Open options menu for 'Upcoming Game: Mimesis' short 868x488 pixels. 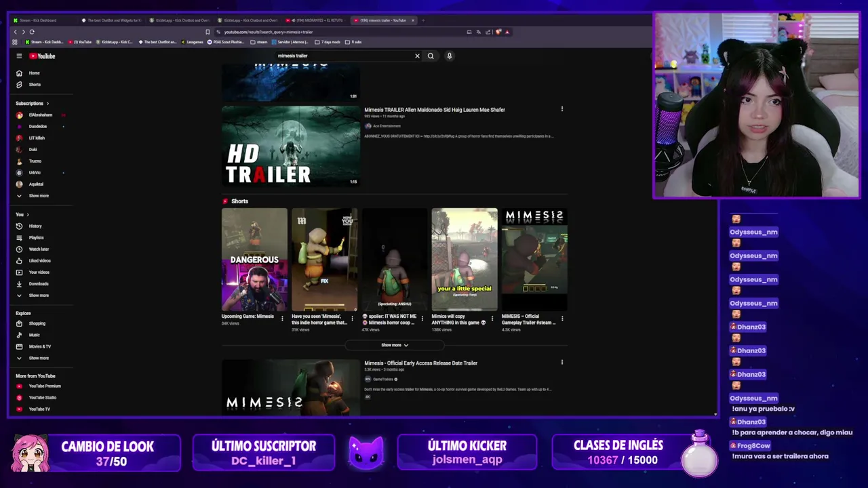(x=282, y=318)
